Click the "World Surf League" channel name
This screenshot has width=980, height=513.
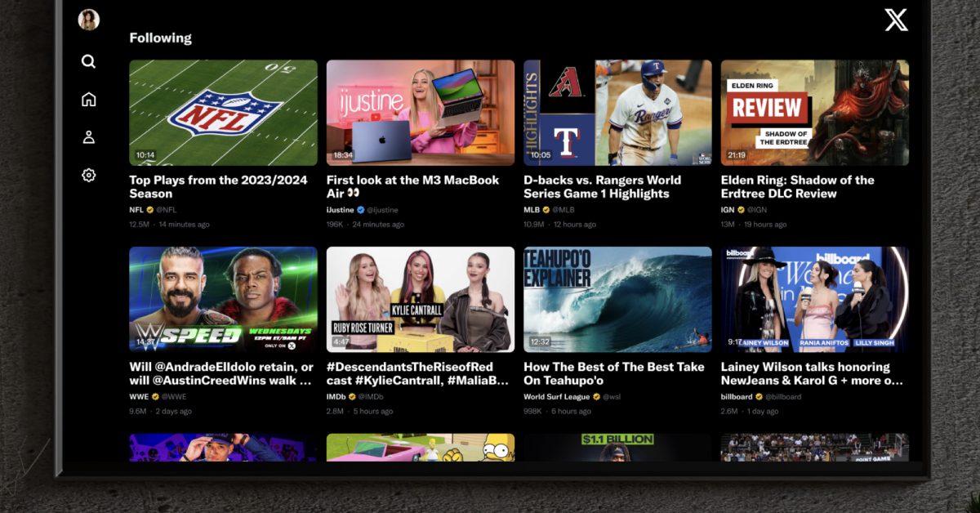[x=556, y=397]
